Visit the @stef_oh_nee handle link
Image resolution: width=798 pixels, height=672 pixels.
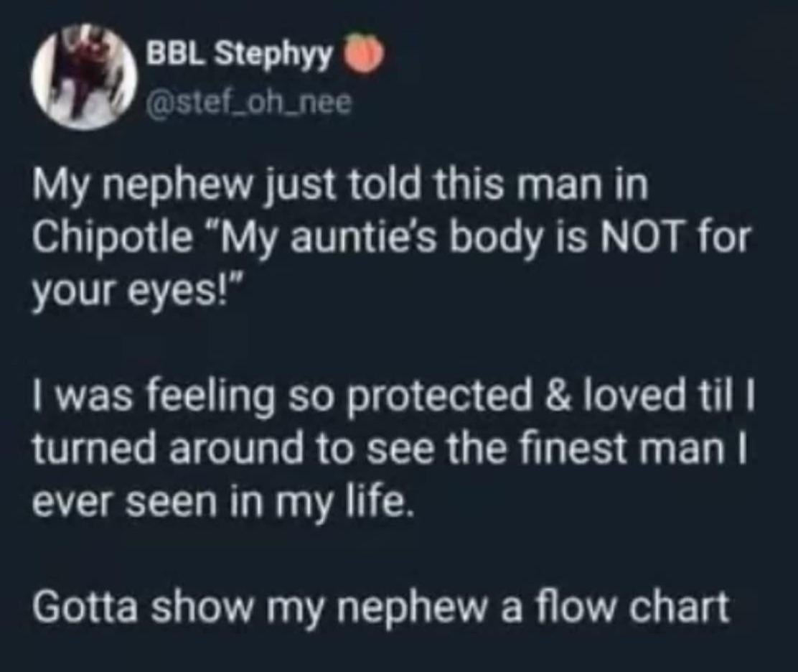coord(249,106)
